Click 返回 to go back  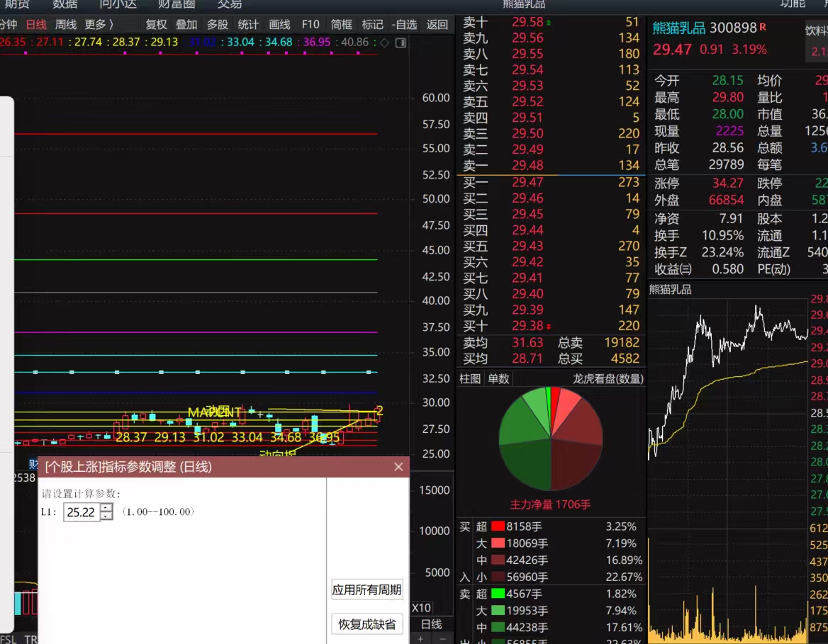437,24
